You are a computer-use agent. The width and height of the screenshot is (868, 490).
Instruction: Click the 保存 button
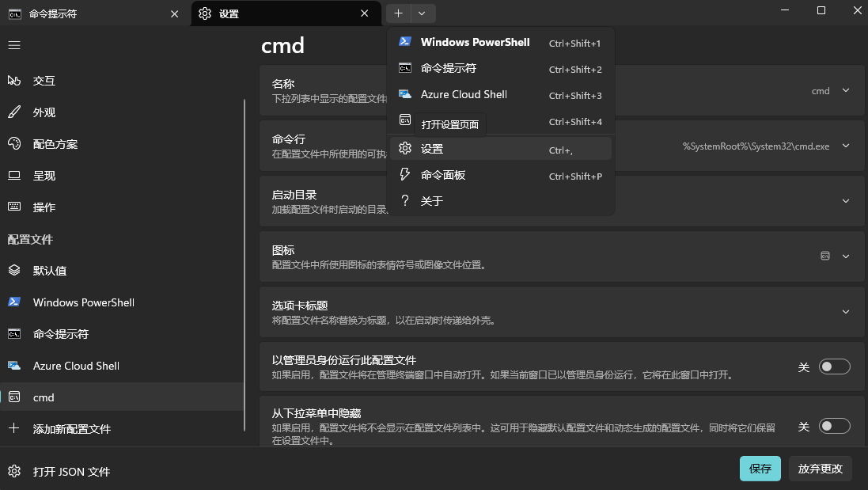click(x=760, y=469)
